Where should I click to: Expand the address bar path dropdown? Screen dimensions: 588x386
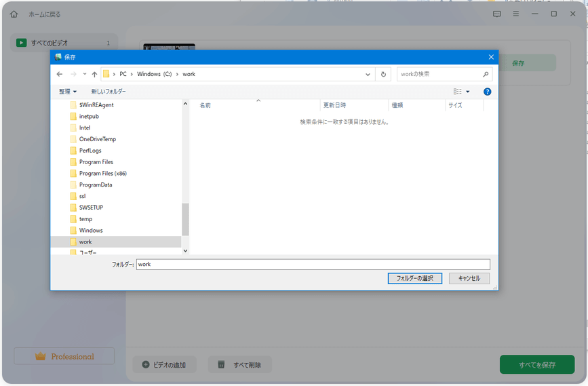coord(368,74)
